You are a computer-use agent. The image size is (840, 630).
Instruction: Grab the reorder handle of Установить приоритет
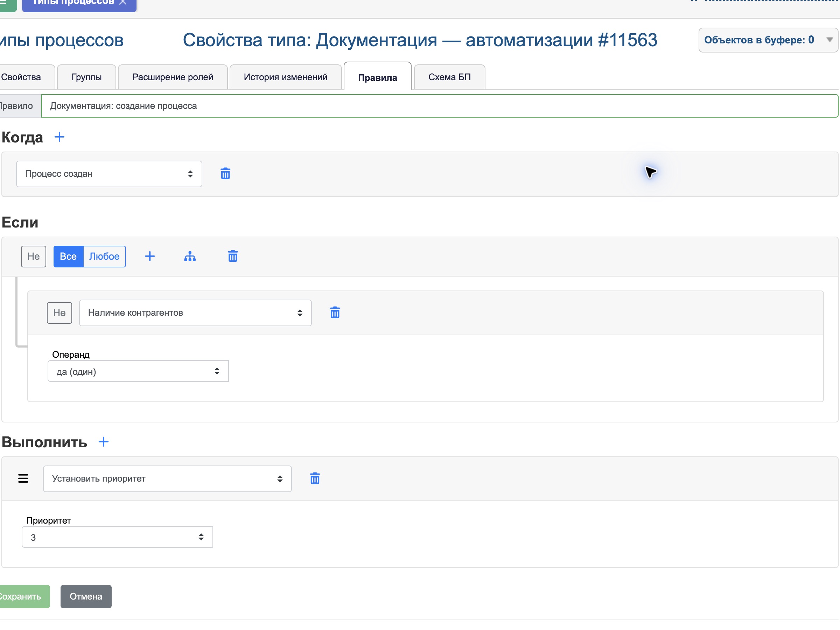(23, 478)
